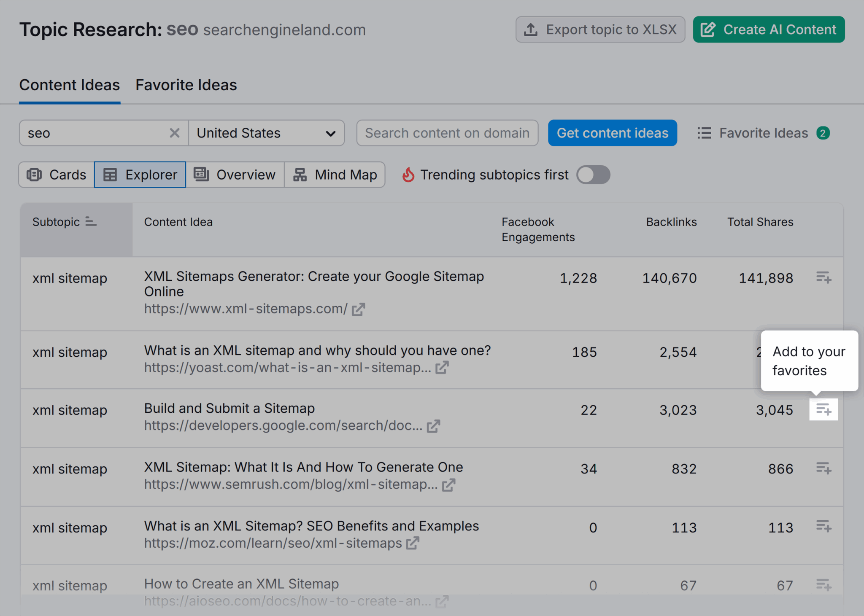Open semrush.com blog external link icon
Image resolution: width=864 pixels, height=616 pixels.
(x=448, y=485)
